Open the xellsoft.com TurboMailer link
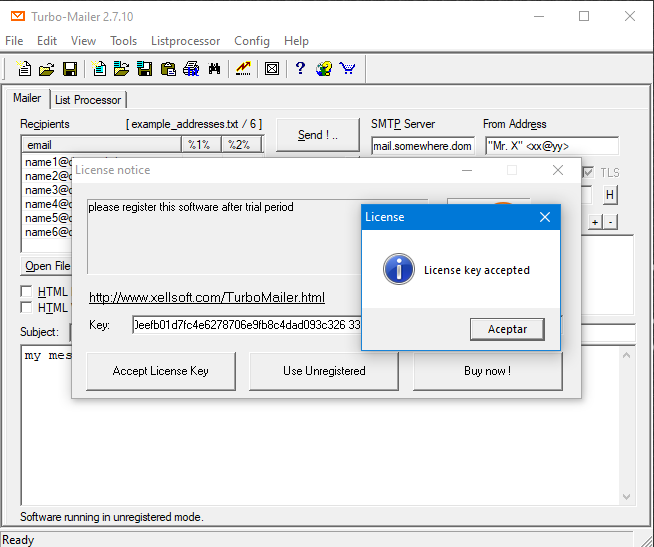654x547 pixels. [x=207, y=297]
